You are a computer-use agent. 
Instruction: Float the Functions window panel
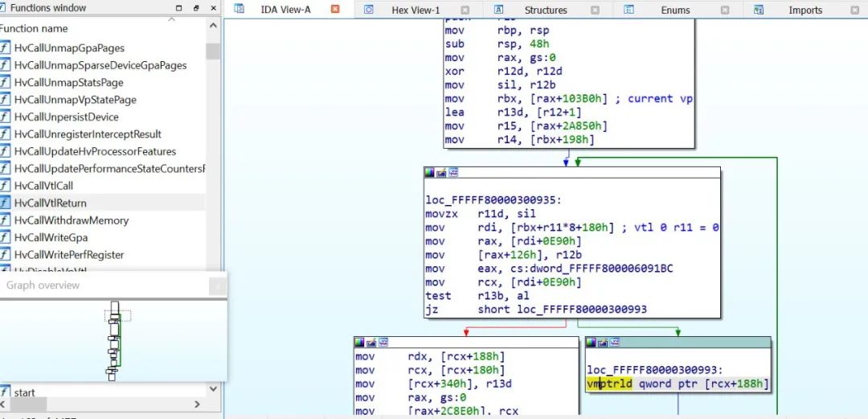coord(194,8)
